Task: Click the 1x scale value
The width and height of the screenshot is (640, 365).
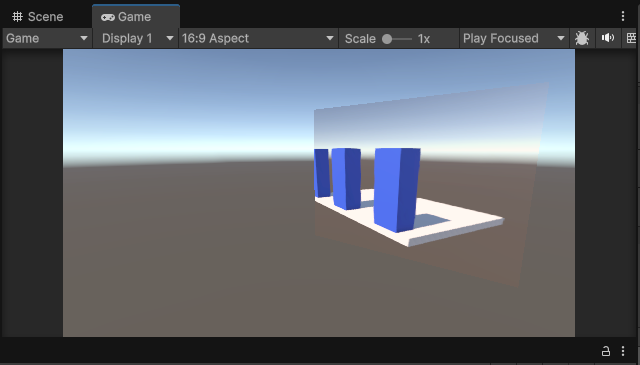Action: coord(424,39)
